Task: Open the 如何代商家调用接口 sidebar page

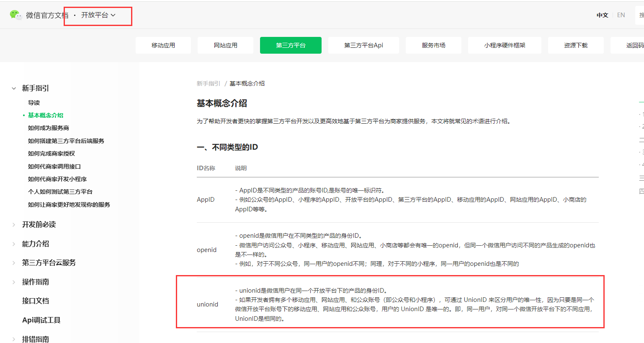Action: click(54, 166)
